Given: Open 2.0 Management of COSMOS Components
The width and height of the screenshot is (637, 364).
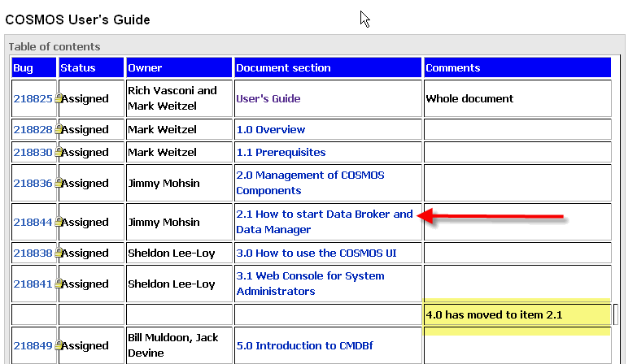Looking at the screenshot, I should pos(310,183).
